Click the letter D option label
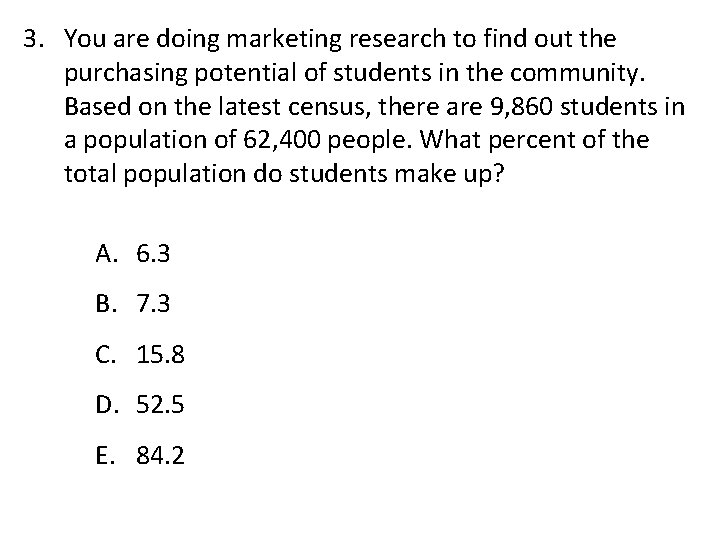This screenshot has height=540, width=720. coord(107,405)
